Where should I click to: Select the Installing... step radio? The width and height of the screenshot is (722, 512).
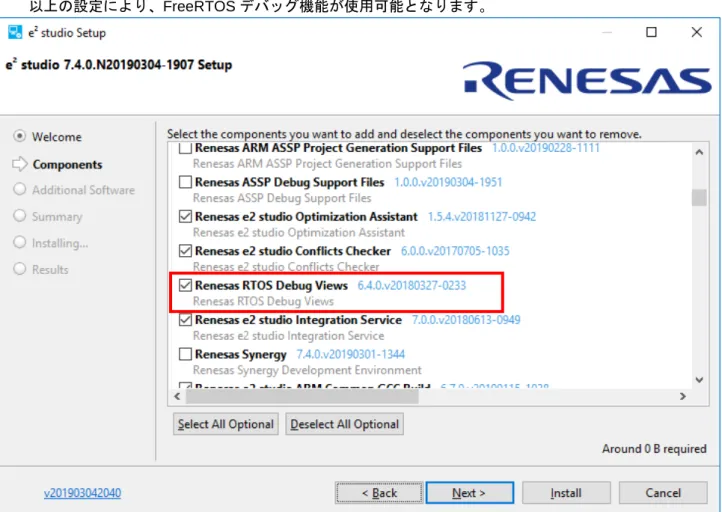[x=19, y=242]
